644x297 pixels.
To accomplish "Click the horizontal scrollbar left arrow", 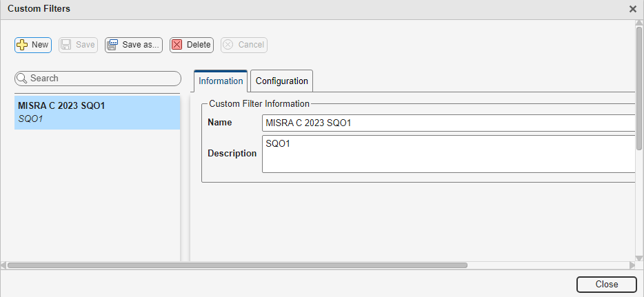I will (x=3, y=265).
